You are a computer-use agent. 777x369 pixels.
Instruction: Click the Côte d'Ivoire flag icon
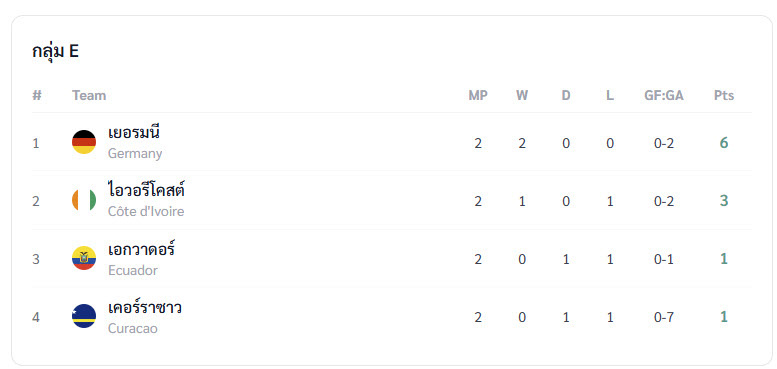(84, 200)
